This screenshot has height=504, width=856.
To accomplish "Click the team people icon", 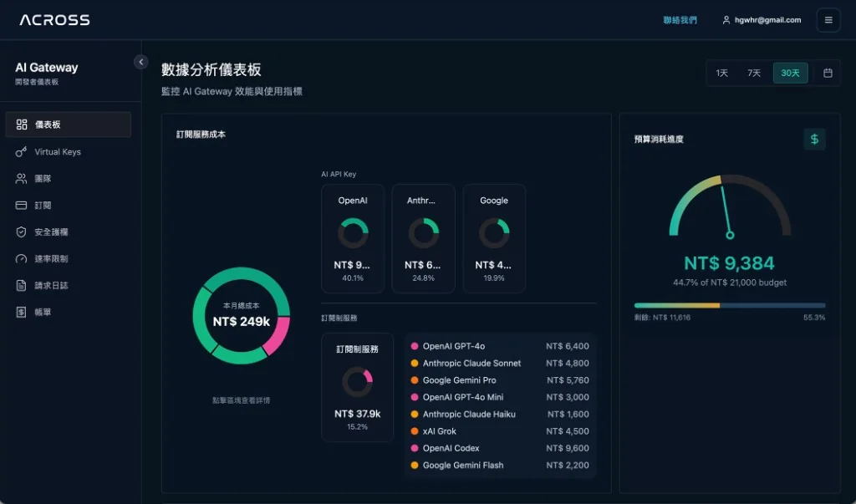I will [21, 179].
